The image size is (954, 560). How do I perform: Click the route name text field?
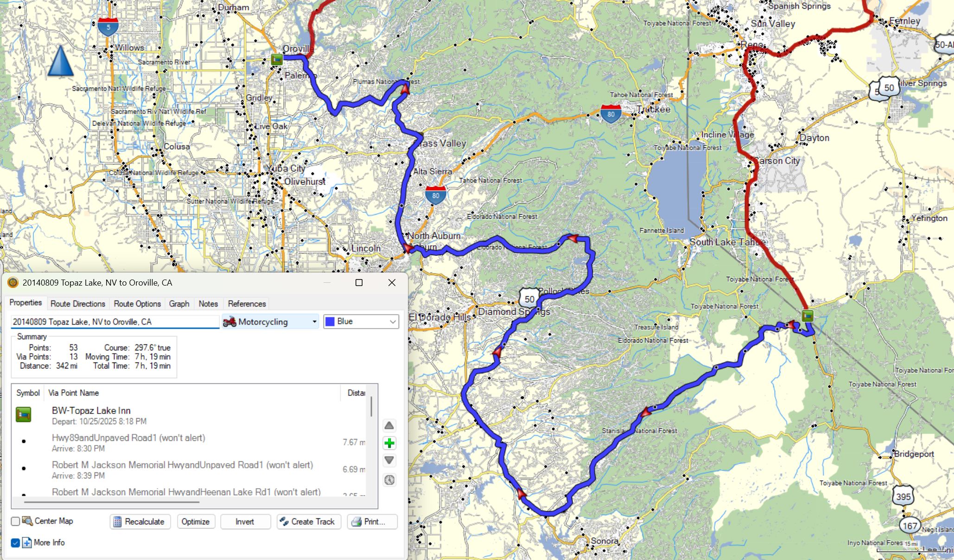pos(114,322)
